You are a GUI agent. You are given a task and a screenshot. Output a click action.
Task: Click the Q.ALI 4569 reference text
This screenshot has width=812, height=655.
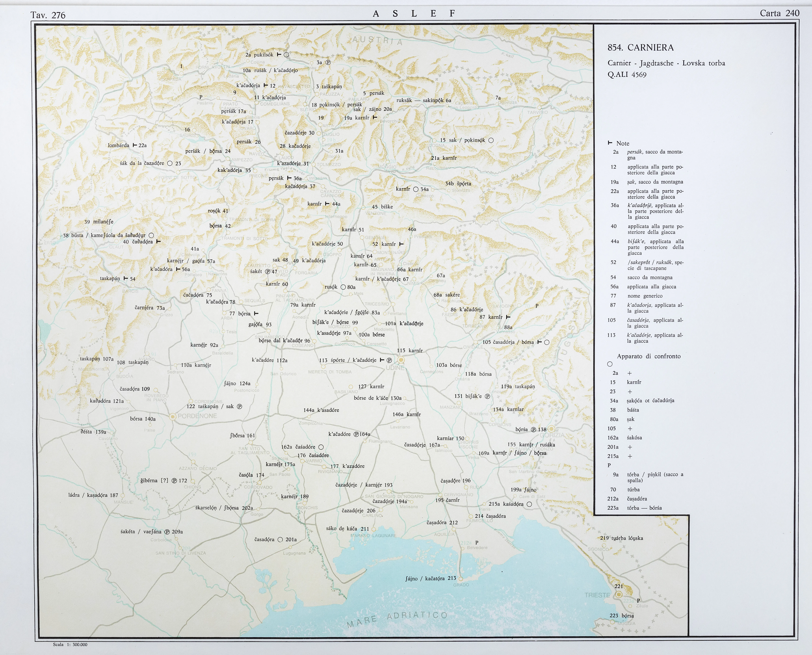coord(627,75)
